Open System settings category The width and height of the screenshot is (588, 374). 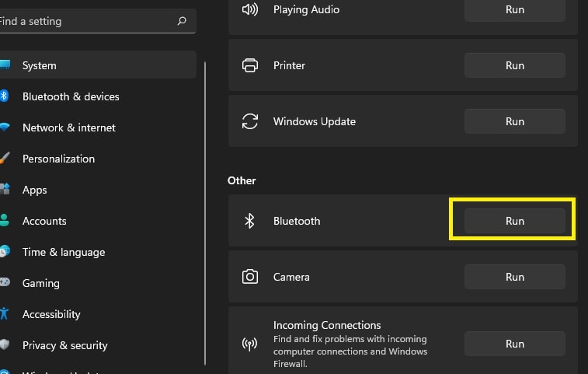pos(98,65)
